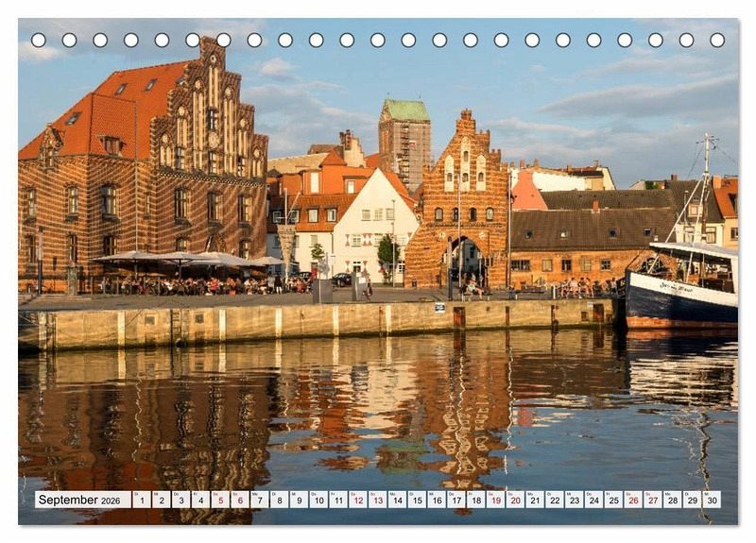Viewport: 756px width, 543px height.
Task: Select day 1 in the calendar strip
Action: (141, 500)
